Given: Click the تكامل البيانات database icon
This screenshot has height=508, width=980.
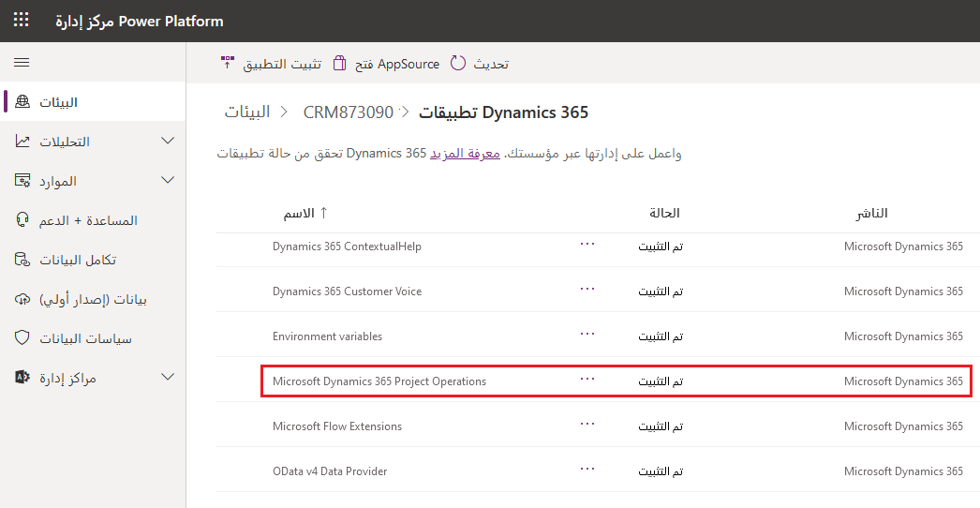Looking at the screenshot, I should coord(22,260).
